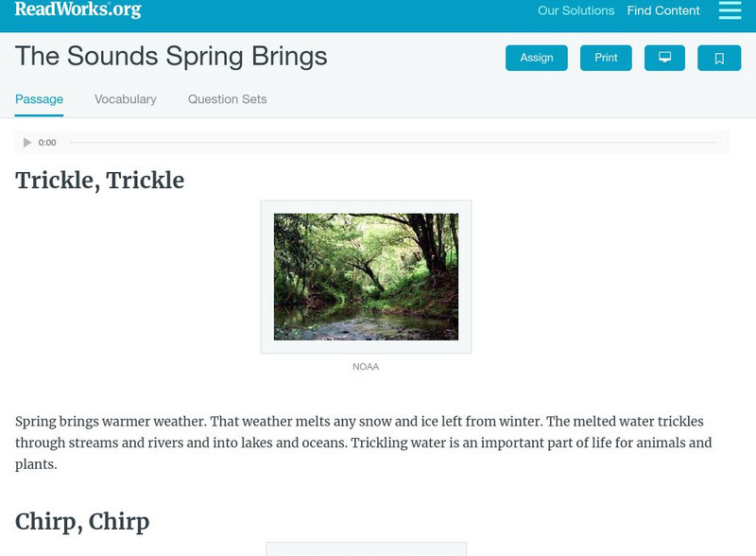Seek within the audio progress bar

point(391,143)
